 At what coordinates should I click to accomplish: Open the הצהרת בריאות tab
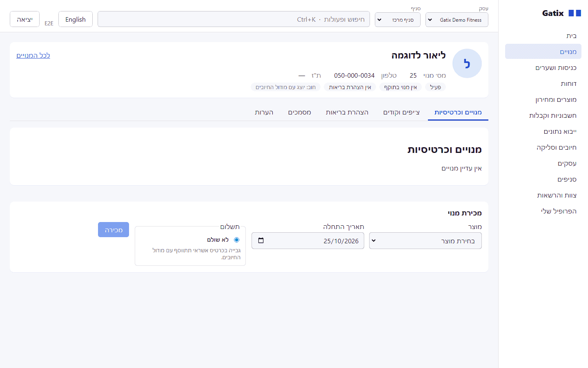[x=347, y=112]
